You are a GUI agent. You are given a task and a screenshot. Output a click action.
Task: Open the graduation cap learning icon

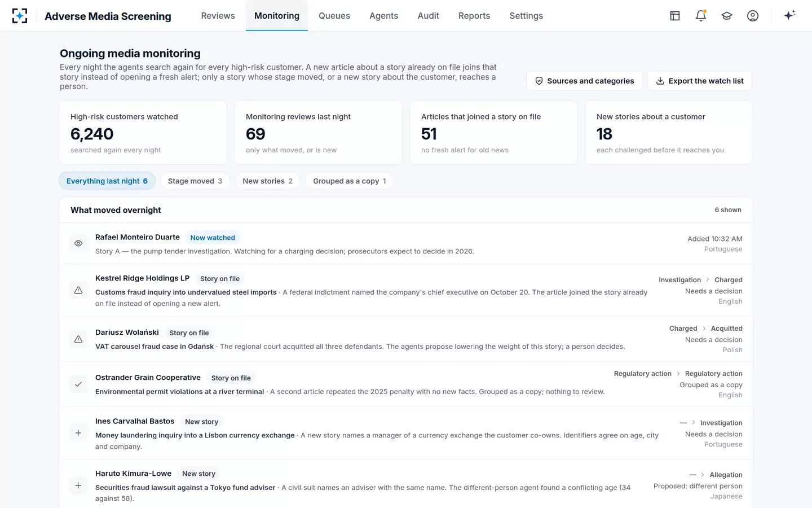coord(727,16)
